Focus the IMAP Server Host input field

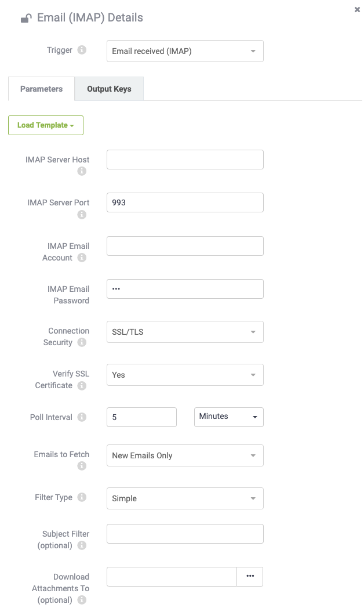(x=185, y=160)
